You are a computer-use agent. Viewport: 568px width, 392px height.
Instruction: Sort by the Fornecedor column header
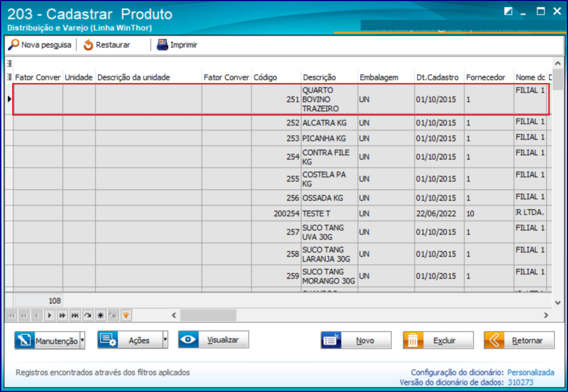[x=489, y=77]
